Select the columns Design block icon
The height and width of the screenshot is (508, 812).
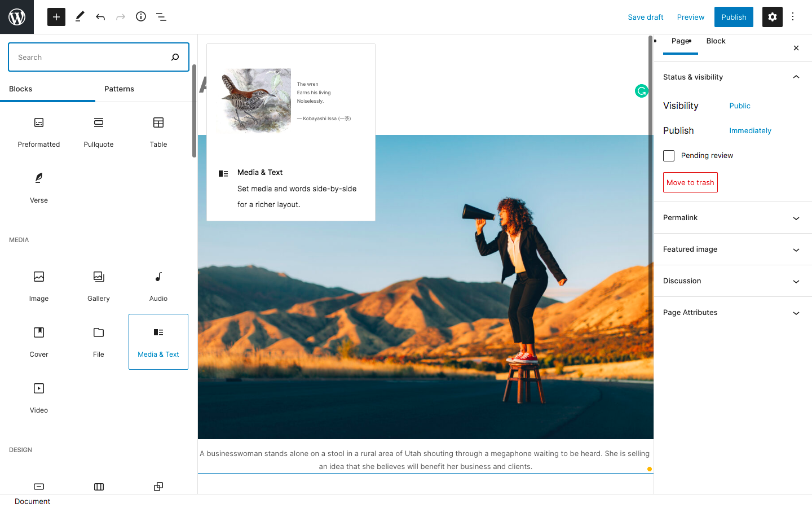tap(99, 487)
